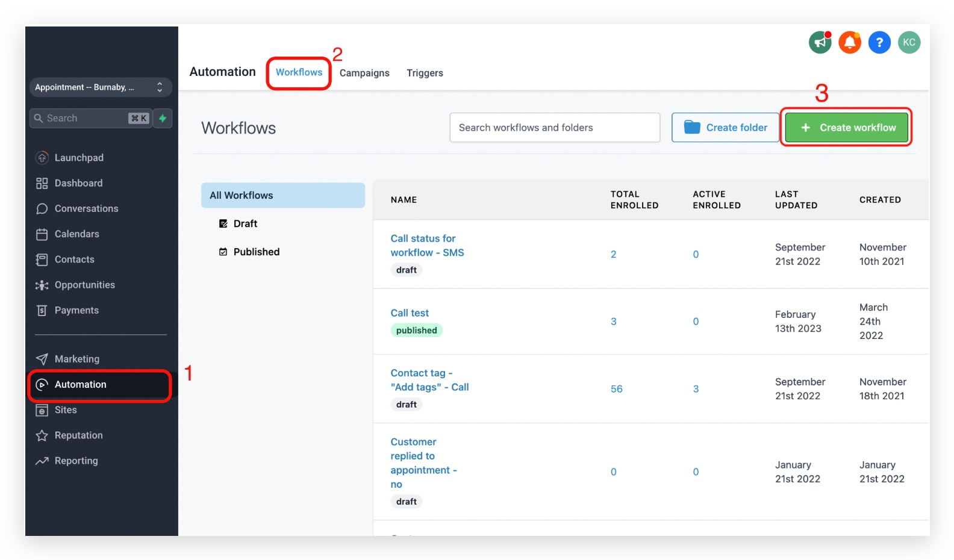The width and height of the screenshot is (954, 560).
Task: Expand the Appointment -- Burnaby location switcher
Action: pyautogui.click(x=101, y=87)
